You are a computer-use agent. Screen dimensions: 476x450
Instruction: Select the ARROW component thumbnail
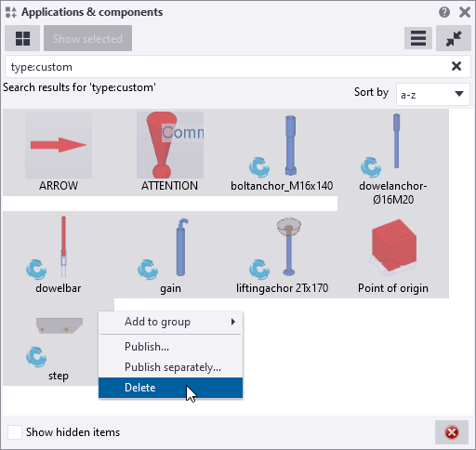(59, 145)
